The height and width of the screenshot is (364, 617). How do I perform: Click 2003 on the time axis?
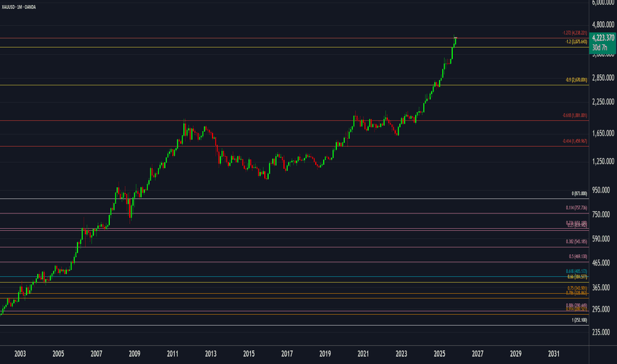(20, 354)
